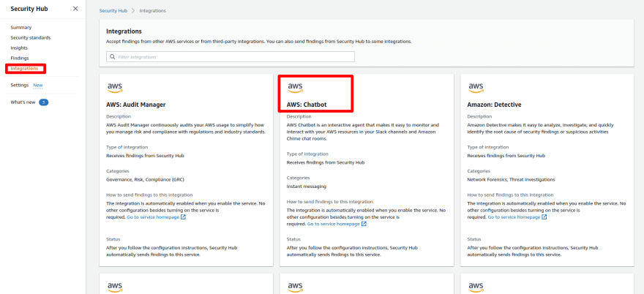Close the Security Hub side panel
Image resolution: width=644 pixels, height=294 pixels.
pyautogui.click(x=75, y=9)
